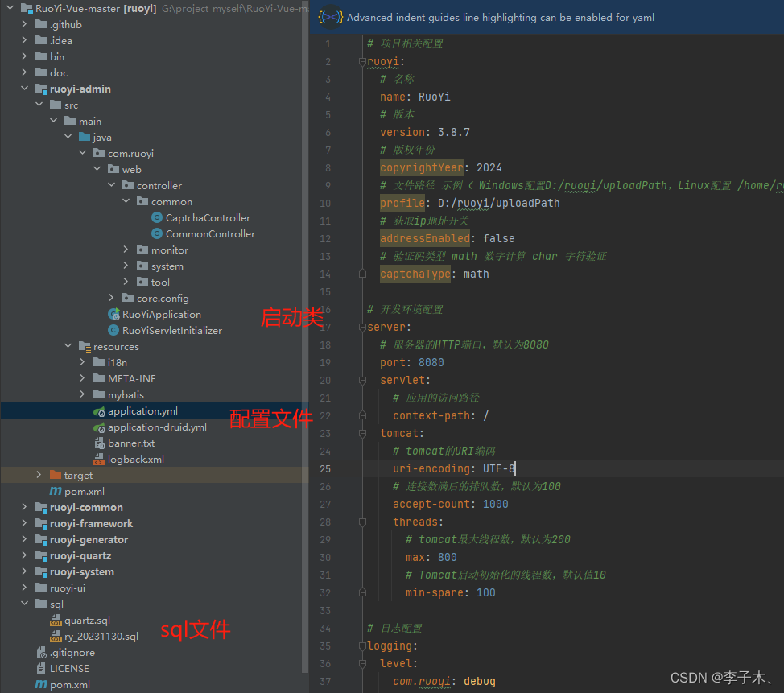Collapse the resources folder

point(68,346)
